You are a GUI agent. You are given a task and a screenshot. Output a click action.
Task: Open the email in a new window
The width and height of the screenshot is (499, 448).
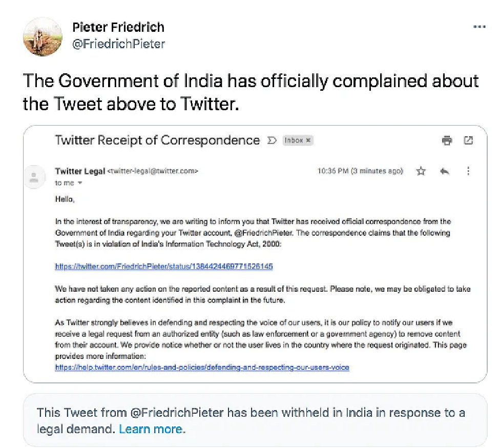pos(468,140)
